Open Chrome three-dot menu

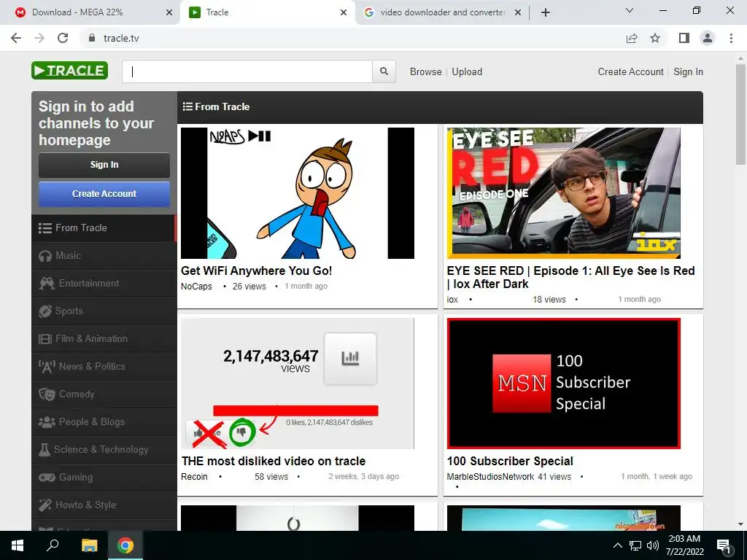click(x=731, y=38)
